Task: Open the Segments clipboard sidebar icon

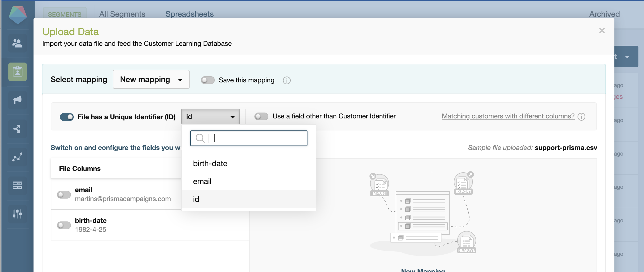Action: (x=18, y=72)
